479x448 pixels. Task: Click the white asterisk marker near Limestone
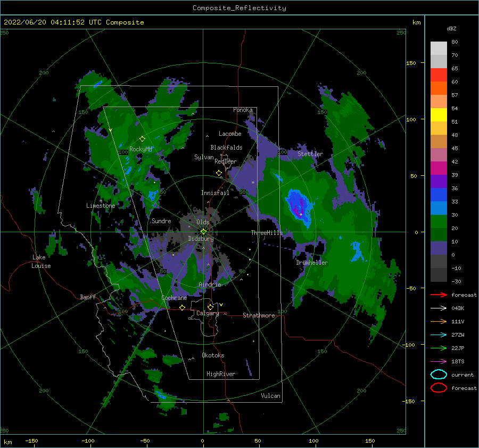pos(101,201)
